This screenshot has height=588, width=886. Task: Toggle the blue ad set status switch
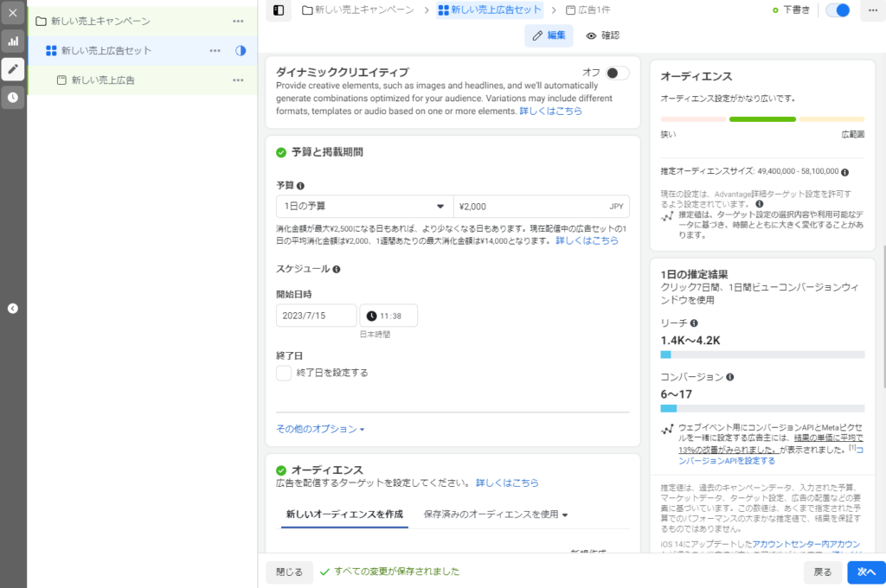(838, 10)
